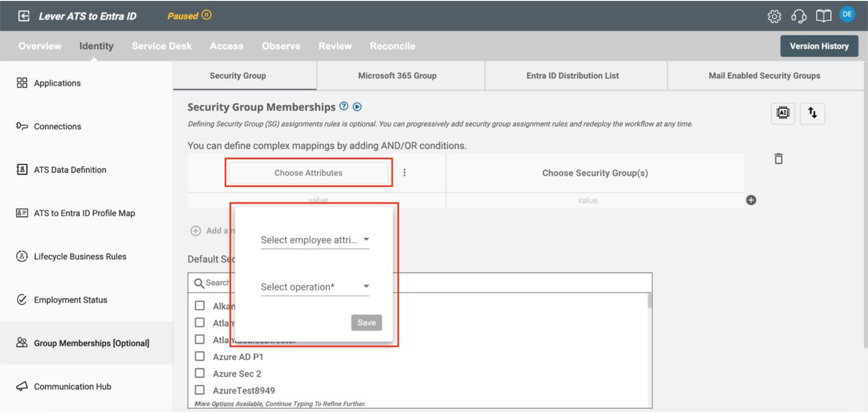The width and height of the screenshot is (868, 412).
Task: Switch to the Microsoft 365 Group tab
Action: [397, 76]
